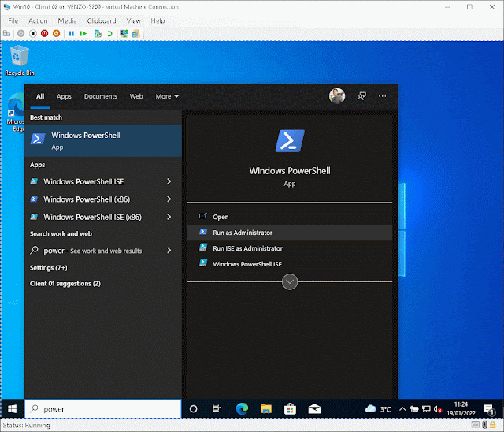This screenshot has height=432, width=504.
Task: Open Task View on the taskbar
Action: click(x=217, y=409)
